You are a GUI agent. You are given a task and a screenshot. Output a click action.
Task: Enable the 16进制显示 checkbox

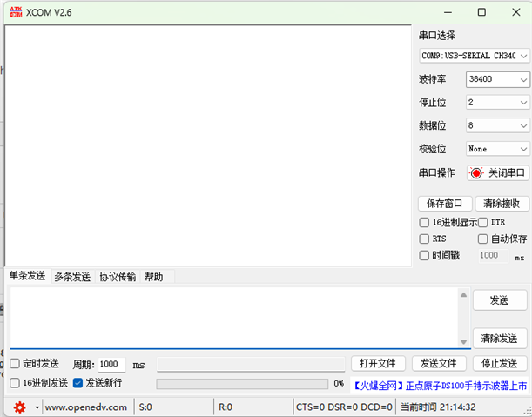click(x=424, y=223)
